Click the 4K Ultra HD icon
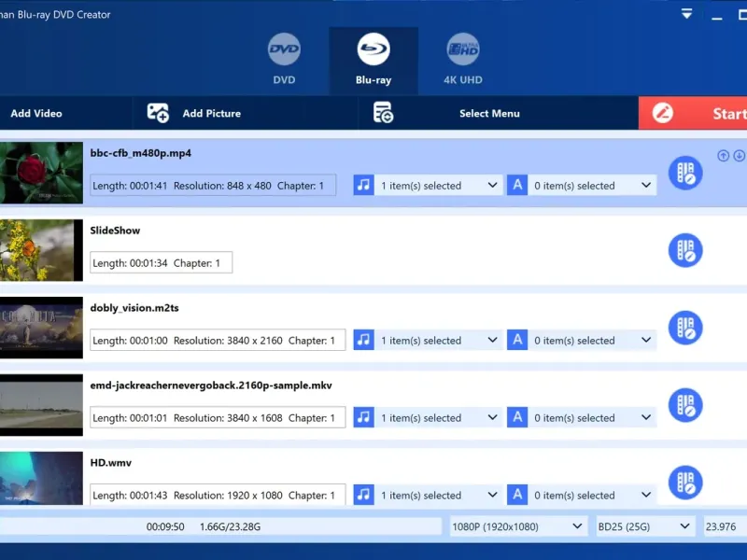The width and height of the screenshot is (747, 560). pos(462,49)
